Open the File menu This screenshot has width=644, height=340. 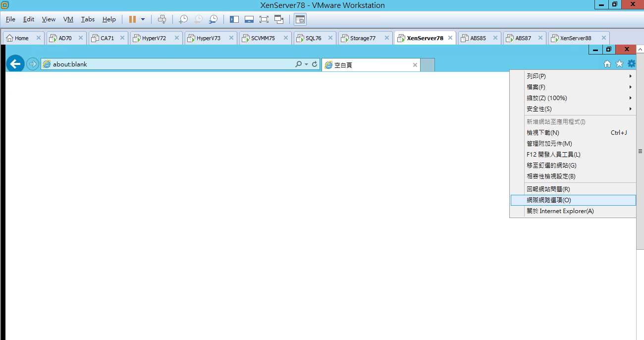(10, 19)
